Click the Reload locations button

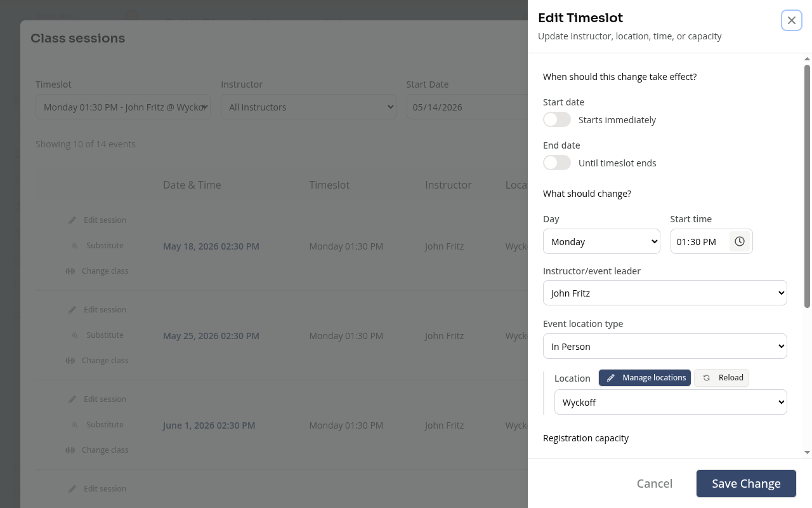(722, 378)
